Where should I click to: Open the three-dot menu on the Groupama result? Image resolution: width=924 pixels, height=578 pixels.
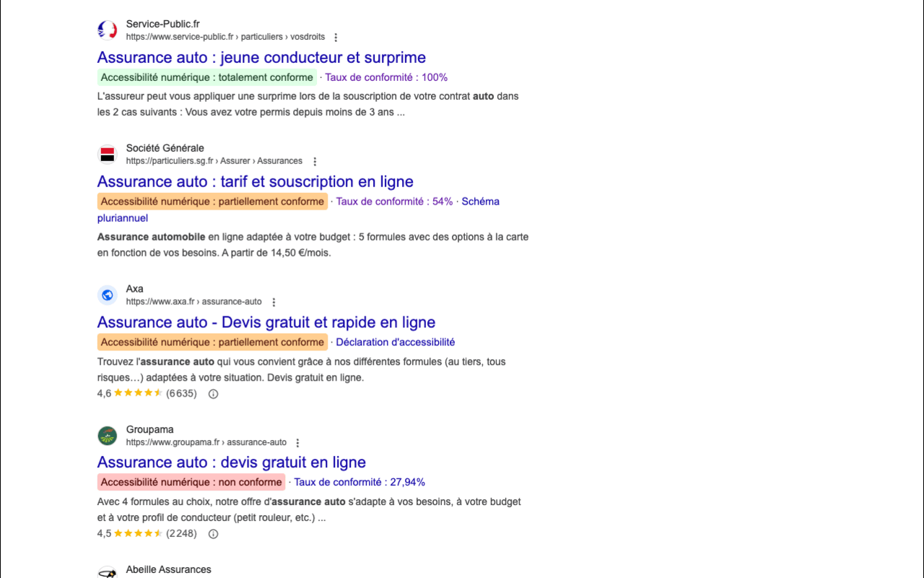297,442
